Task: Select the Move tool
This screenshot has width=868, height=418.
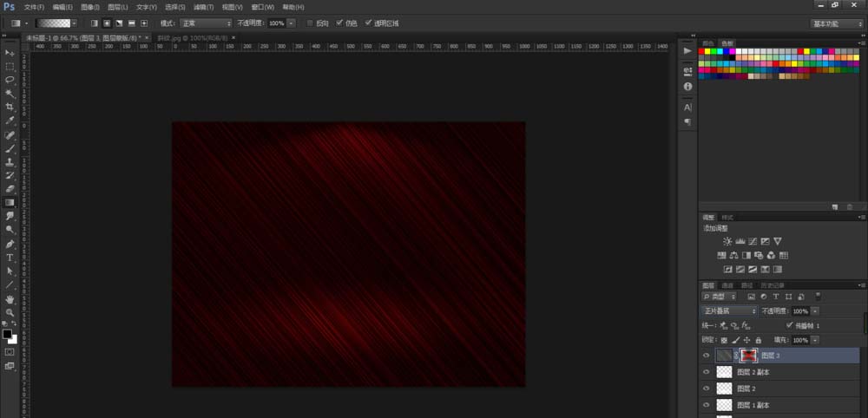Action: (x=10, y=54)
